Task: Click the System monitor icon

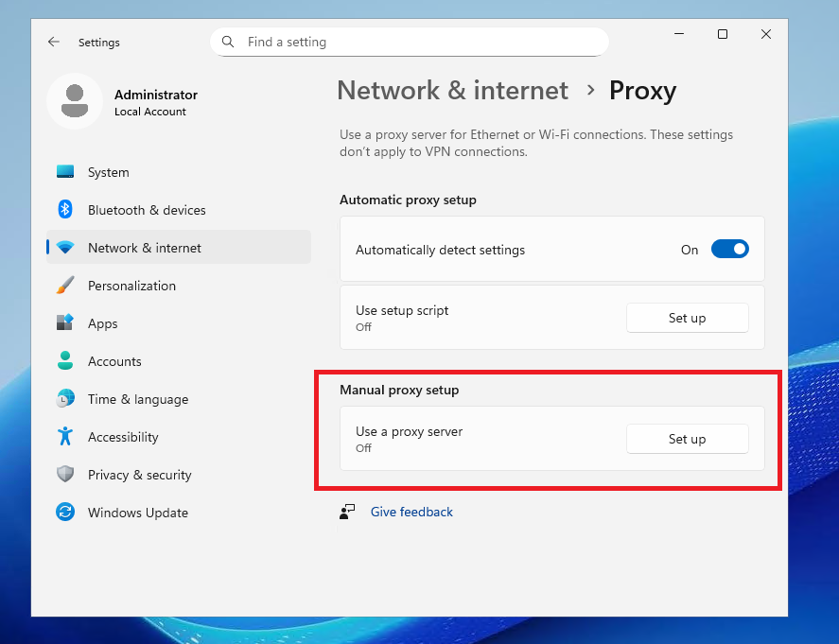Action: click(65, 172)
